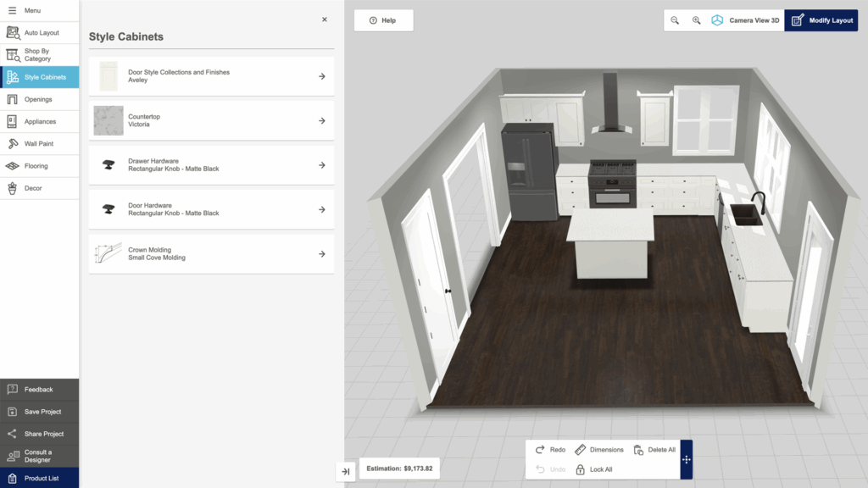
Task: Switch to Camera View 3D
Action: tap(745, 20)
